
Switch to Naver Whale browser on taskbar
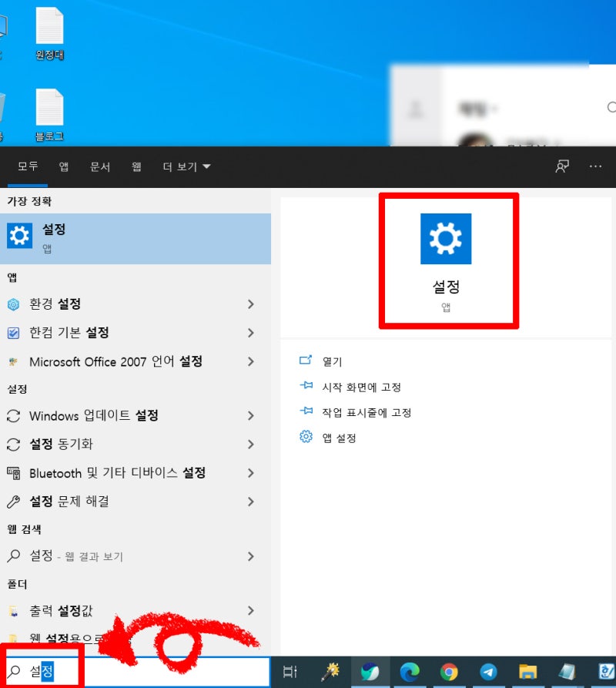pyautogui.click(x=370, y=672)
